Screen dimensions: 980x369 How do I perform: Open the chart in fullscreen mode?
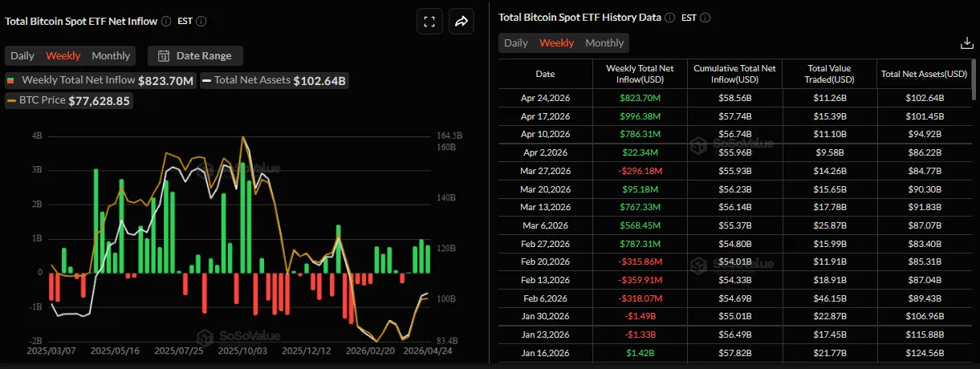click(x=429, y=22)
